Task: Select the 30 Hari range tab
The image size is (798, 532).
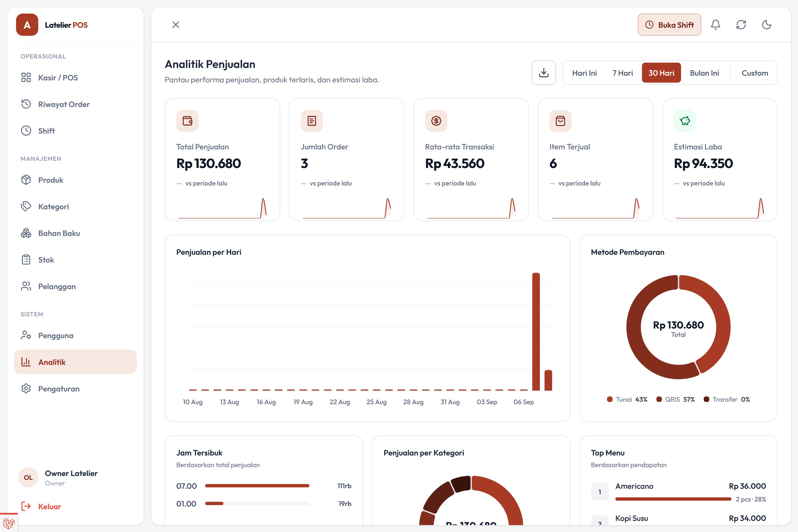Action: 661,73
